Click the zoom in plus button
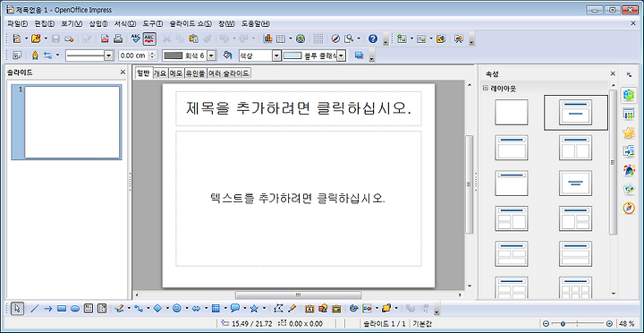644x333 pixels. coord(609,323)
